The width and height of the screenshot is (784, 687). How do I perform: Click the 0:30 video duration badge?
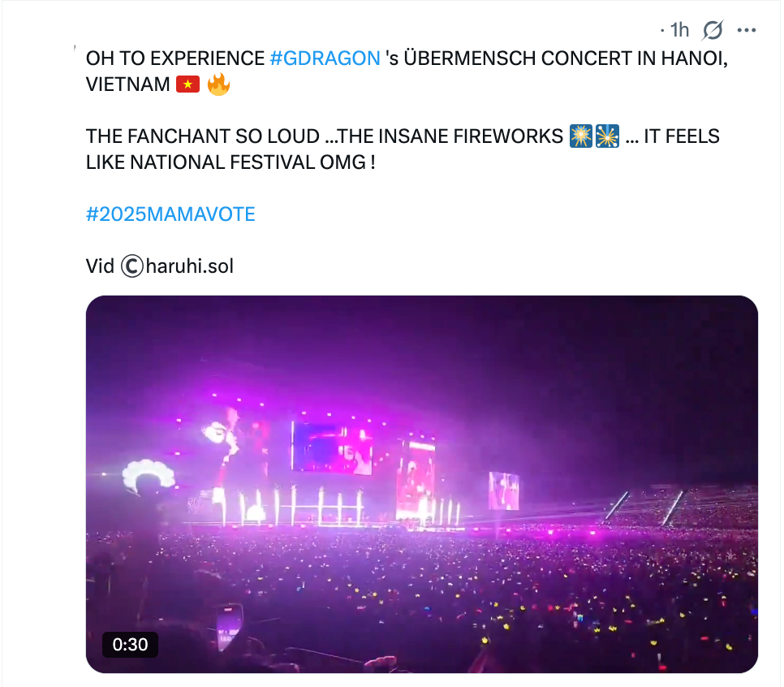coord(130,645)
